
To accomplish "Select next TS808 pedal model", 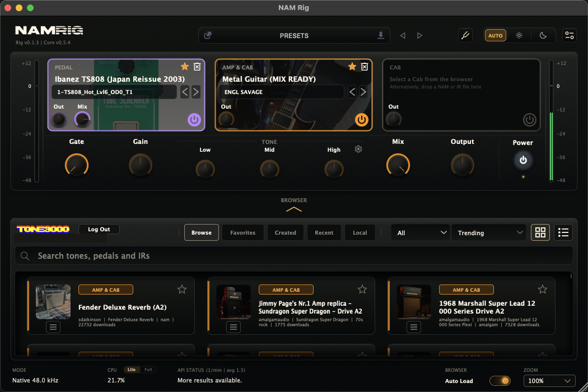I will coord(196,92).
